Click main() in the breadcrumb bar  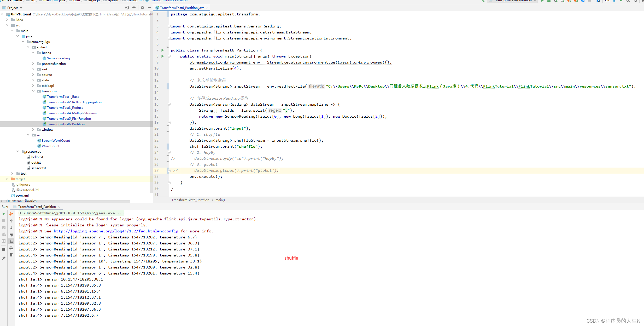coord(220,200)
